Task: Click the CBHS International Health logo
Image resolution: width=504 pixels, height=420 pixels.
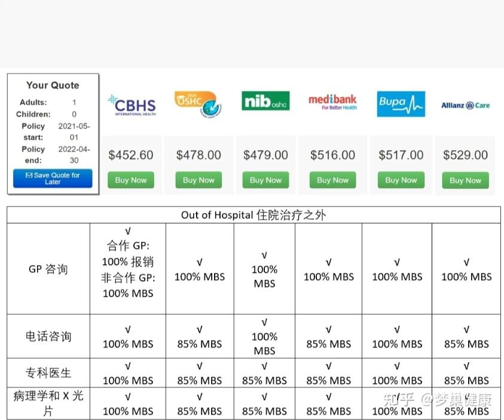Action: pos(132,105)
